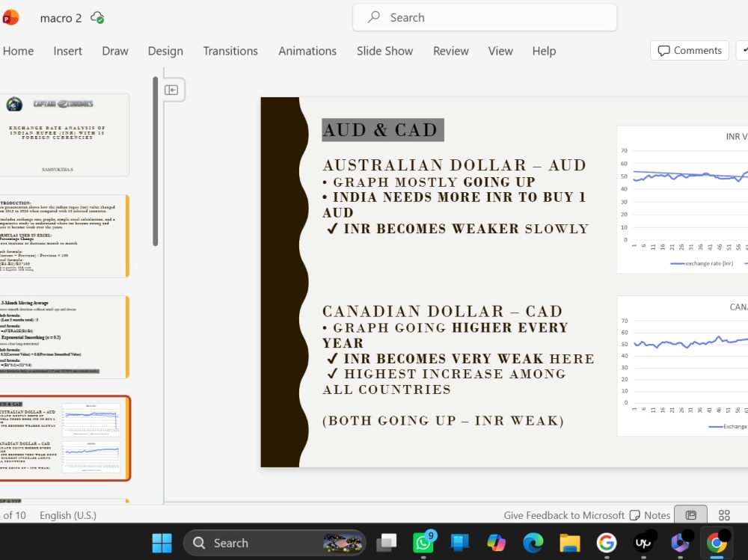Select the Canadian dollar chart
Image resolution: width=748 pixels, height=560 pixels.
[682, 366]
